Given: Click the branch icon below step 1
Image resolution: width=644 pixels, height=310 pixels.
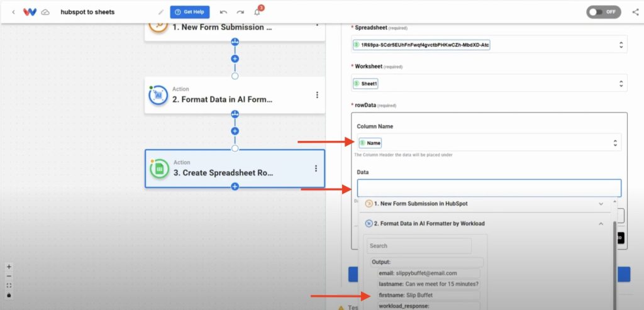Looking at the screenshot, I should (x=235, y=42).
